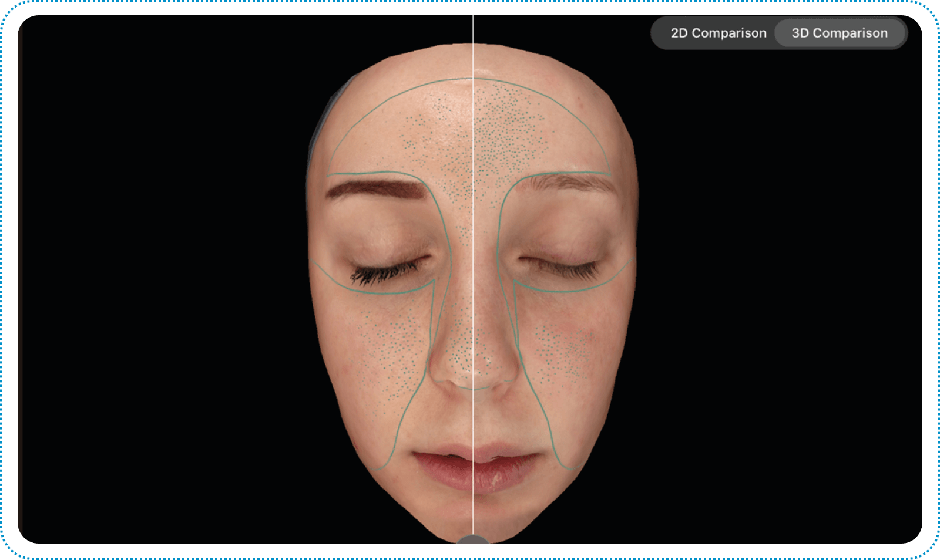Click the segmented control containing comparison modes
Screen dimensions: 940x560
tap(778, 33)
